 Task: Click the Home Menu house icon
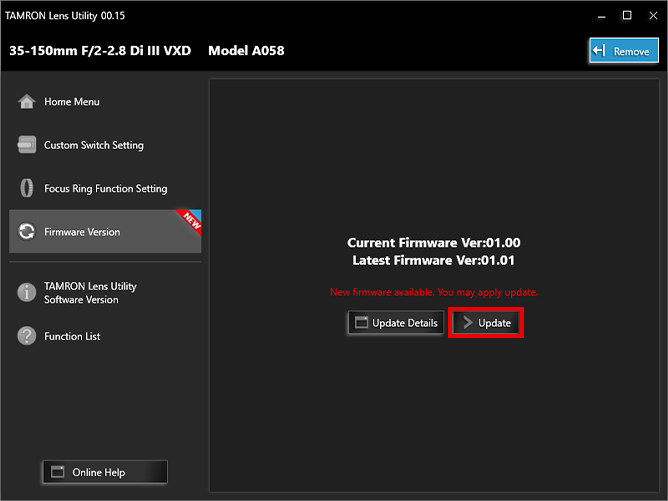tap(26, 101)
